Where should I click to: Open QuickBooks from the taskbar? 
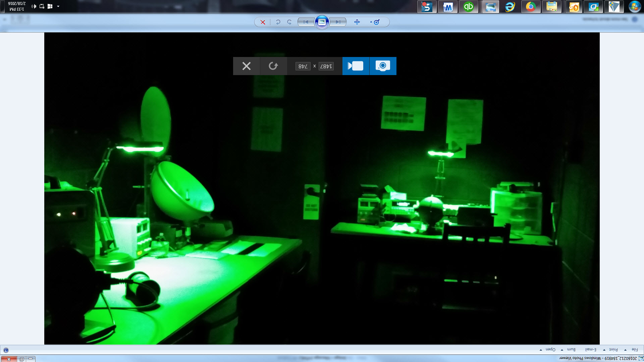pos(468,7)
